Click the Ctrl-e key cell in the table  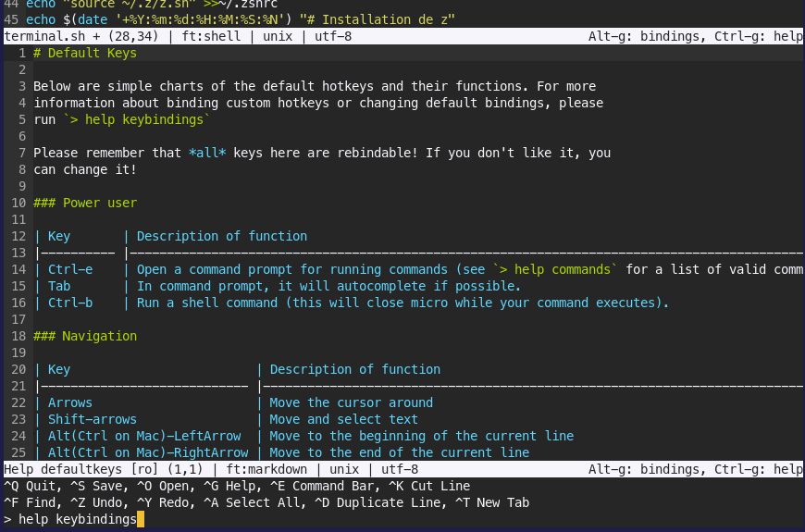tap(70, 269)
